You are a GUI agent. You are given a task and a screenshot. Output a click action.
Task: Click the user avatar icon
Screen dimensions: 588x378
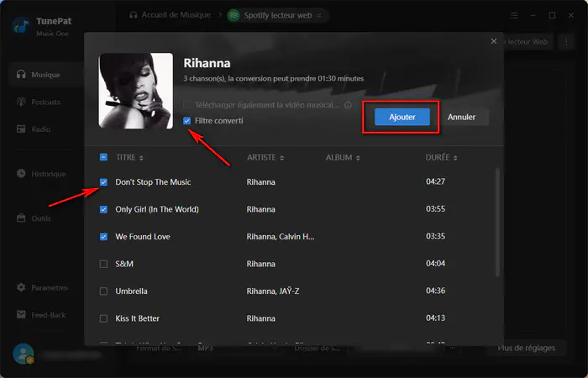point(24,354)
